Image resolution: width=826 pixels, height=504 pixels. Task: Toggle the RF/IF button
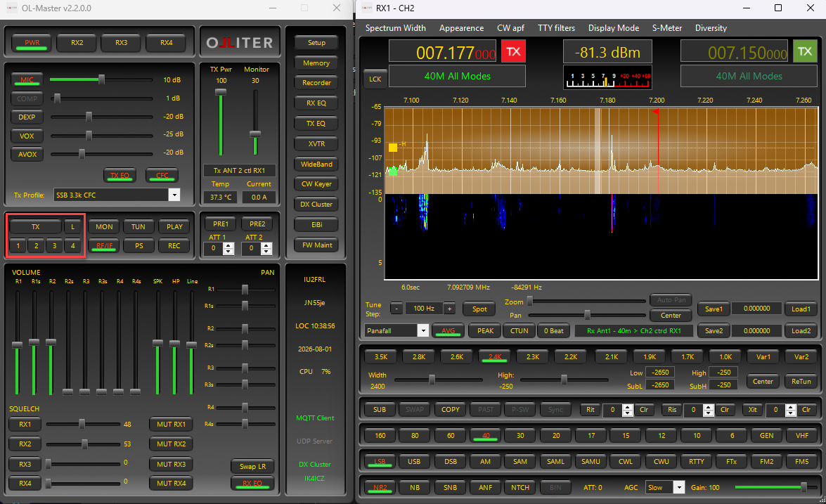[x=104, y=245]
